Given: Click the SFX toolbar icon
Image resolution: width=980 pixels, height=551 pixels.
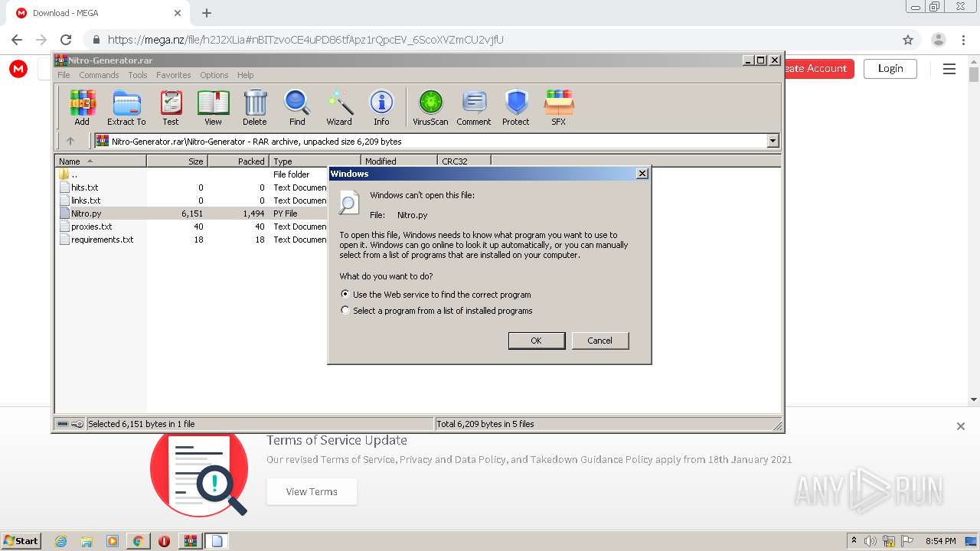Looking at the screenshot, I should tap(559, 108).
